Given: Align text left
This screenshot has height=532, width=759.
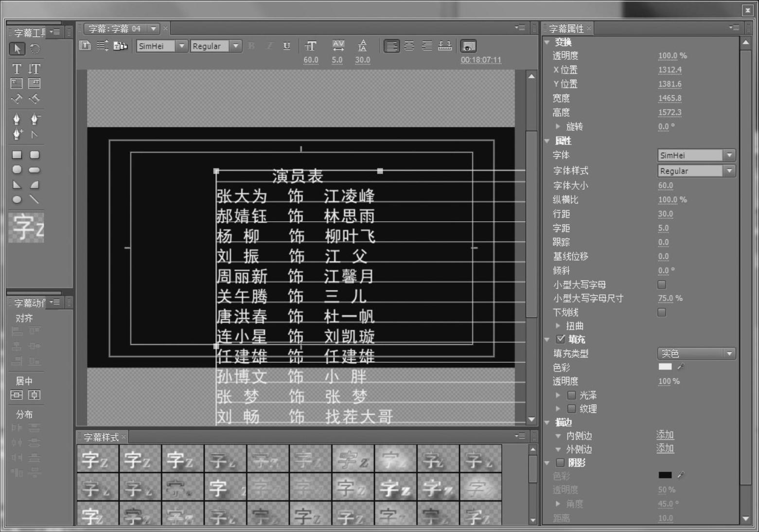Looking at the screenshot, I should [x=391, y=46].
